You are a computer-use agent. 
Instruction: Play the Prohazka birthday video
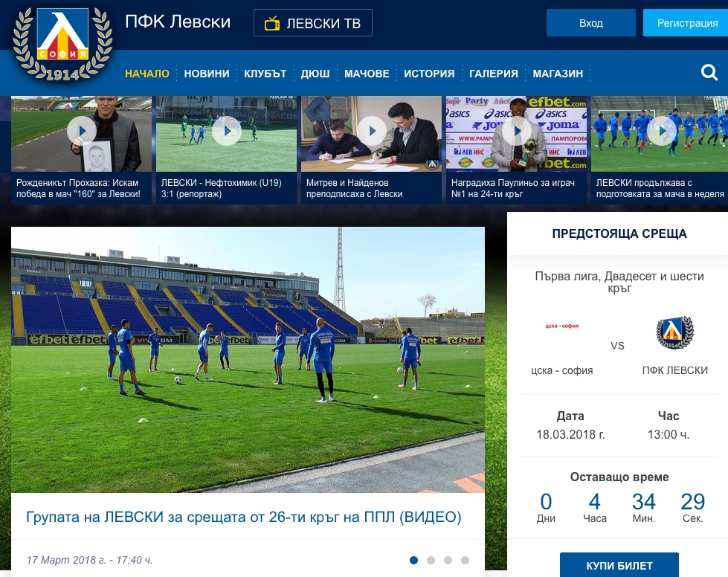pos(82,132)
